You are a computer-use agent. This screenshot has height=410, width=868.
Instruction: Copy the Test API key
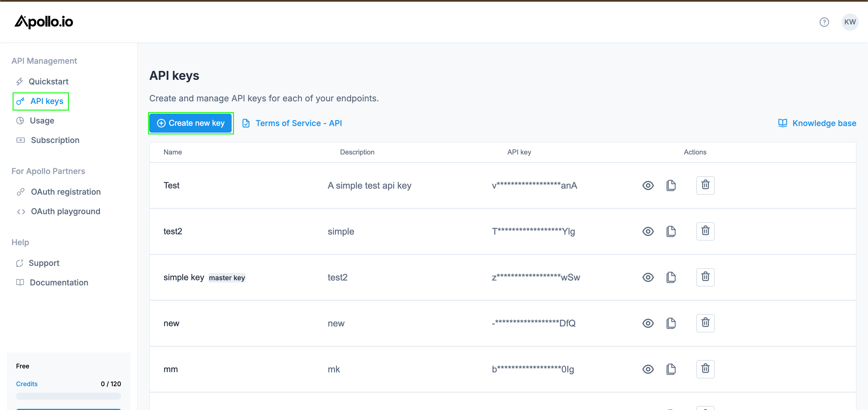671,185
